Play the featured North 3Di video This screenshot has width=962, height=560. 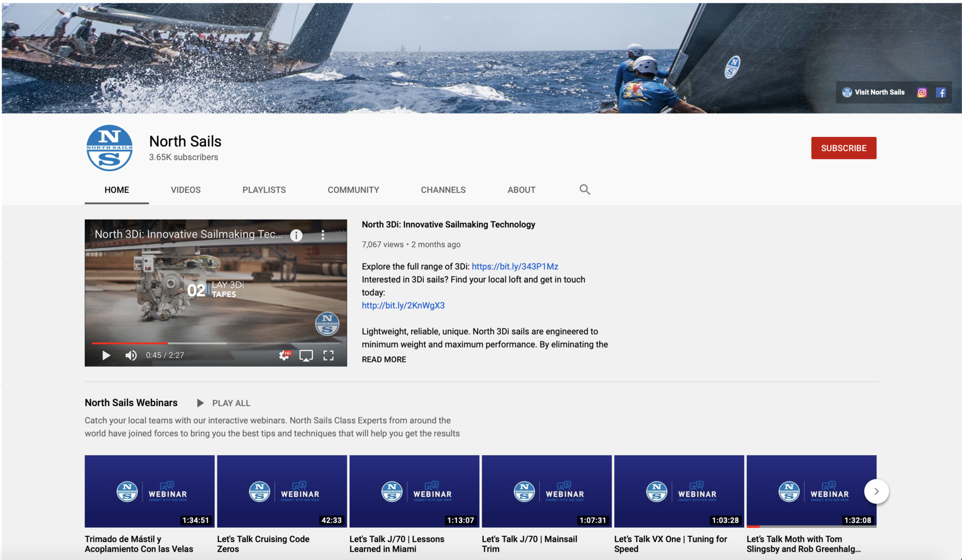[x=106, y=355]
